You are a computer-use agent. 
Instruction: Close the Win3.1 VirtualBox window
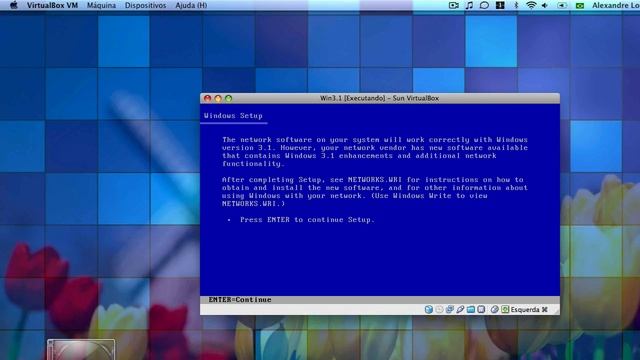[x=207, y=98]
